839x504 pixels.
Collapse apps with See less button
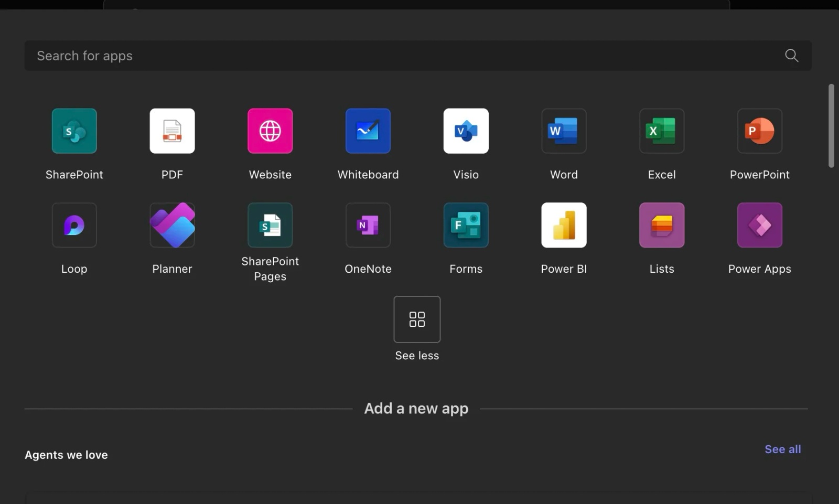tap(417, 319)
